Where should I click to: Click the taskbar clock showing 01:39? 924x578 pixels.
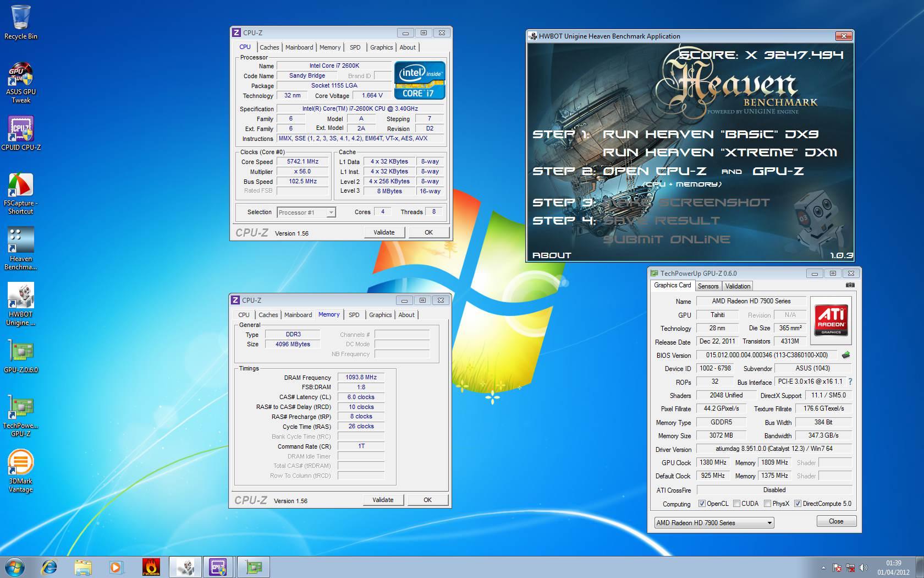pyautogui.click(x=893, y=568)
